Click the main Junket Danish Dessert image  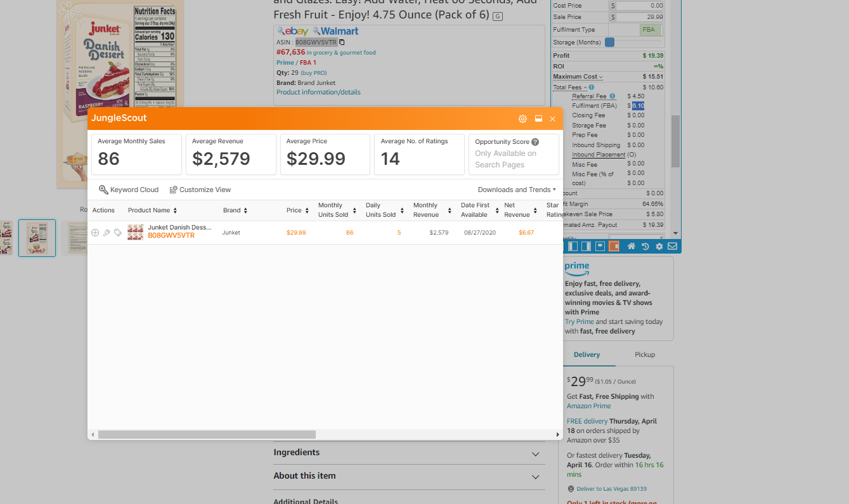tap(120, 94)
